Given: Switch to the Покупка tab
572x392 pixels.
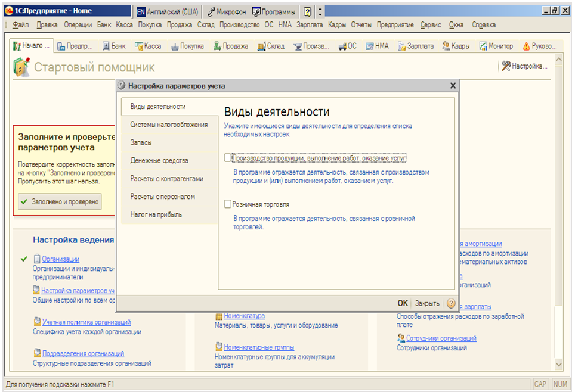Looking at the screenshot, I should point(187,46).
